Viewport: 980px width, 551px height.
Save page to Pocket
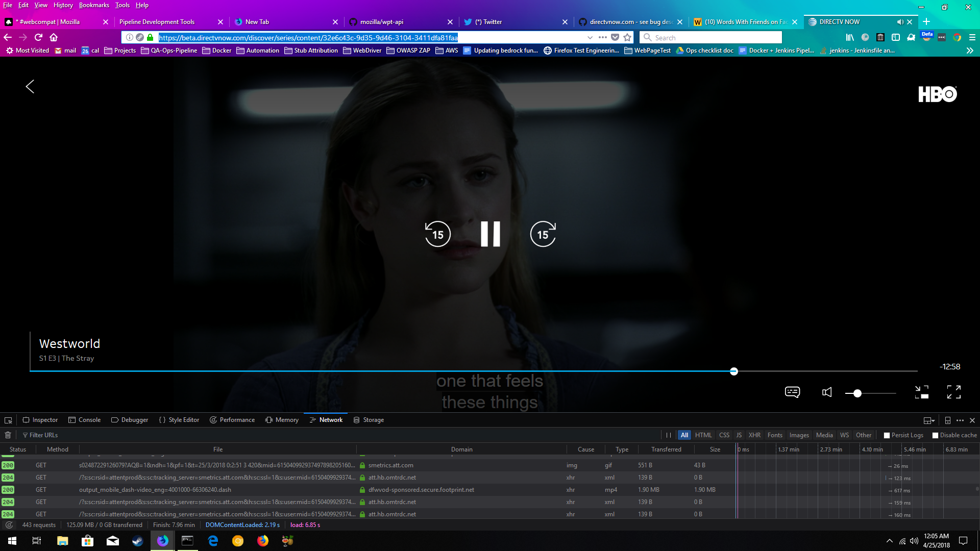[x=615, y=37]
